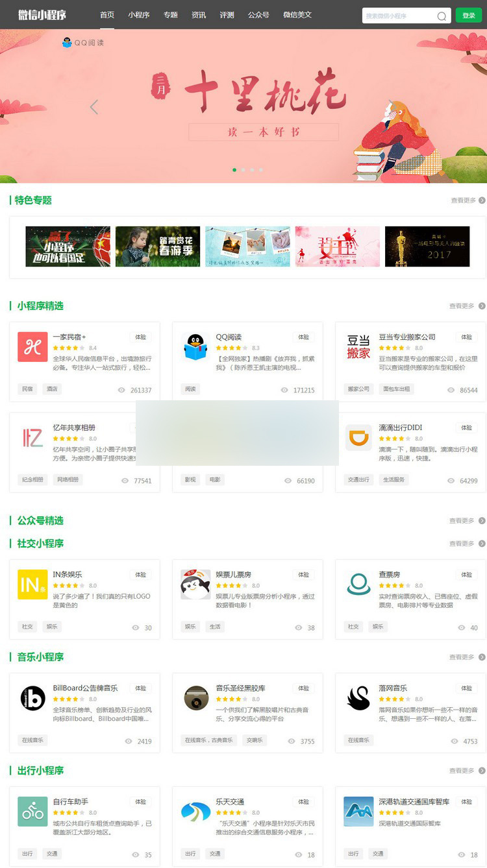
Task: Click the 搬家公司 tag
Action: click(358, 389)
